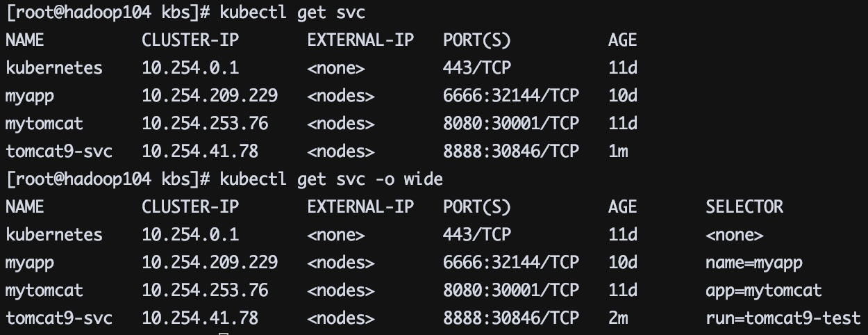Image resolution: width=868 pixels, height=335 pixels.
Task: Click the <none> value under SELECTOR
Action: [x=734, y=235]
